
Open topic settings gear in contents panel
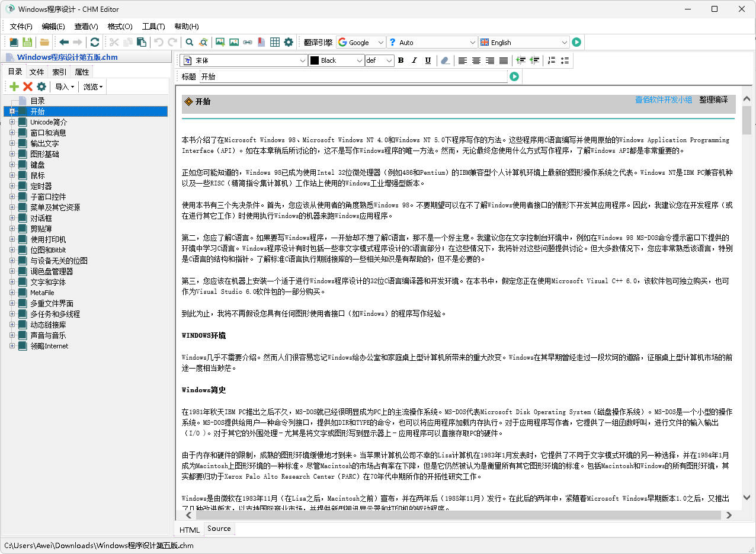(41, 87)
